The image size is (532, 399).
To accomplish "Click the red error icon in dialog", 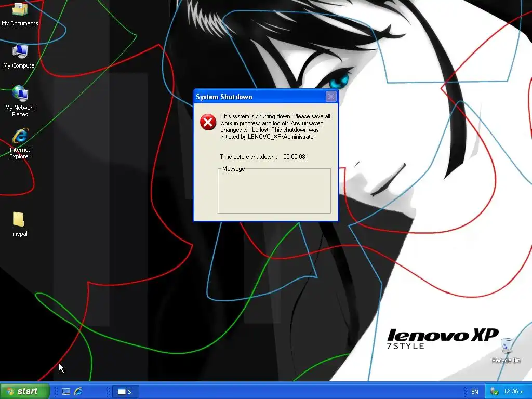I will point(208,122).
